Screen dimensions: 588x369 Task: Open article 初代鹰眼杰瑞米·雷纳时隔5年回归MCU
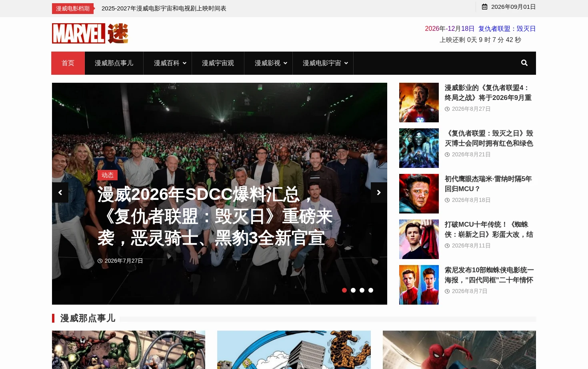point(489,184)
